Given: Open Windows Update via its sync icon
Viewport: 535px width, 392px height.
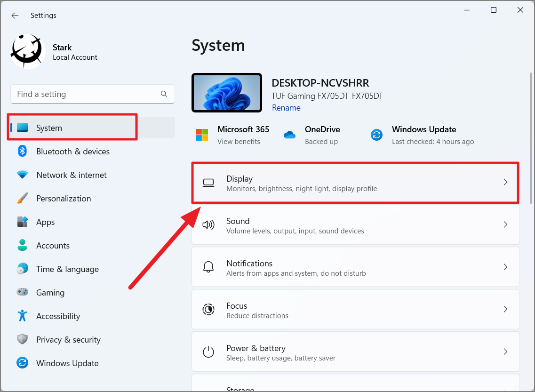Looking at the screenshot, I should 23,363.
